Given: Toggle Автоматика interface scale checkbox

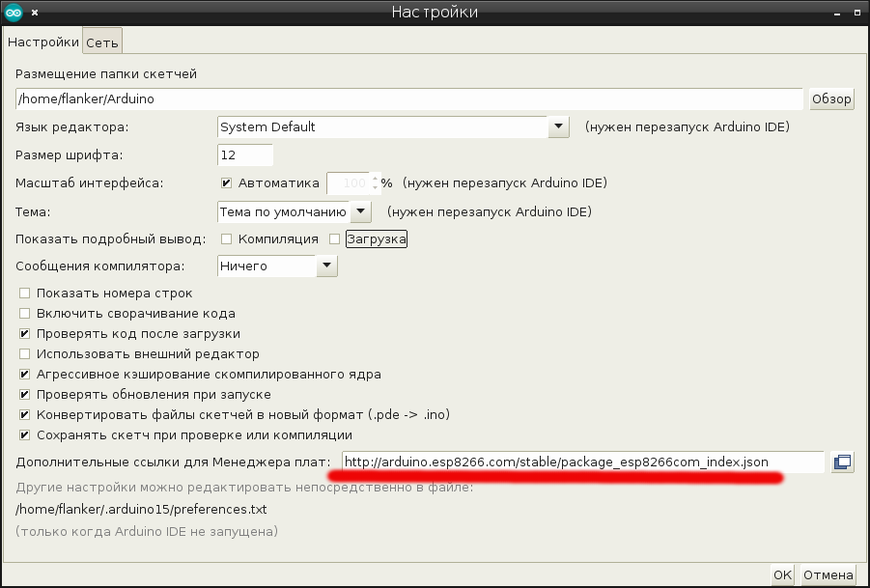Looking at the screenshot, I should (x=226, y=183).
